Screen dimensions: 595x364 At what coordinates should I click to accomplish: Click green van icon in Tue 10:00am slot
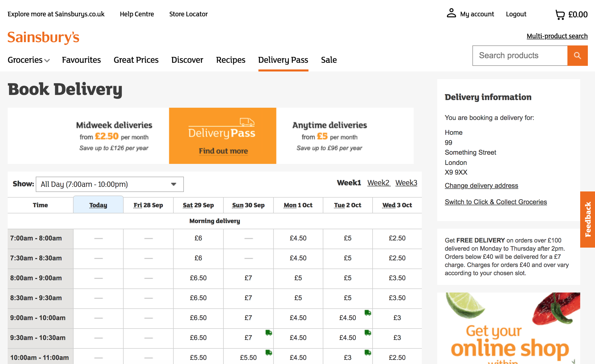tap(368, 353)
